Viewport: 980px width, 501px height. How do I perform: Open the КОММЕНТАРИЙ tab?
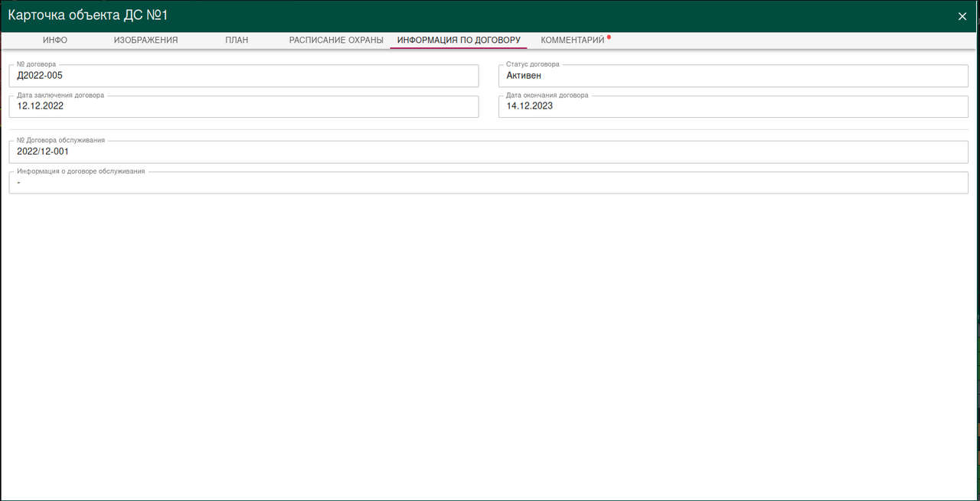pos(573,40)
